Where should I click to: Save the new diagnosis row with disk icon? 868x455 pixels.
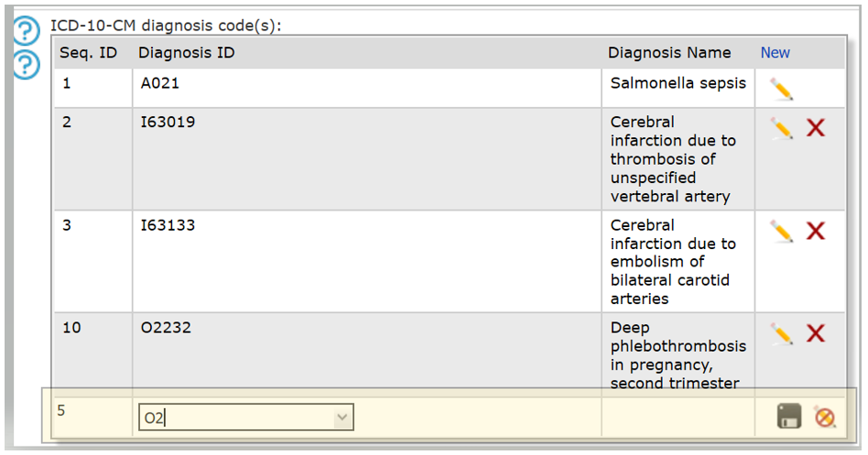[789, 417]
